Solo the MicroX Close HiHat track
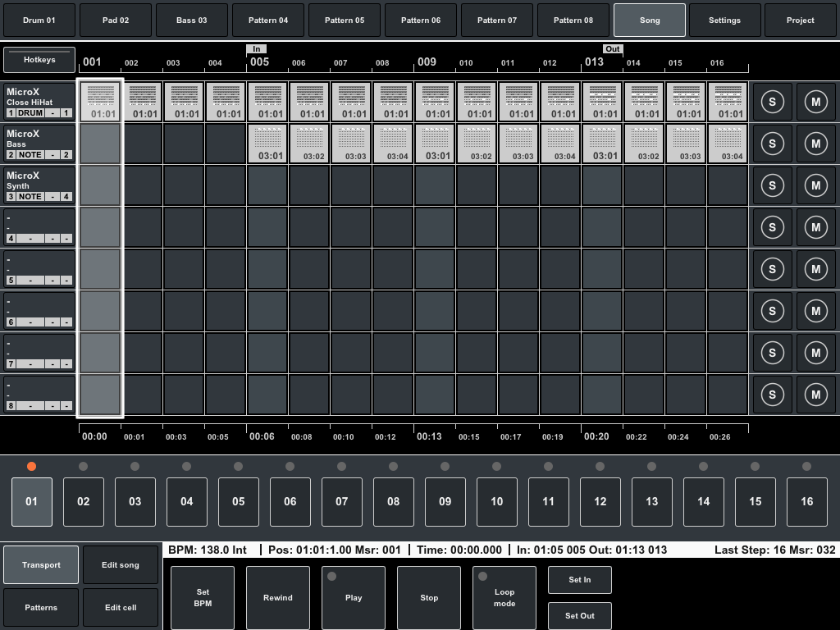840x630 pixels. [x=772, y=102]
